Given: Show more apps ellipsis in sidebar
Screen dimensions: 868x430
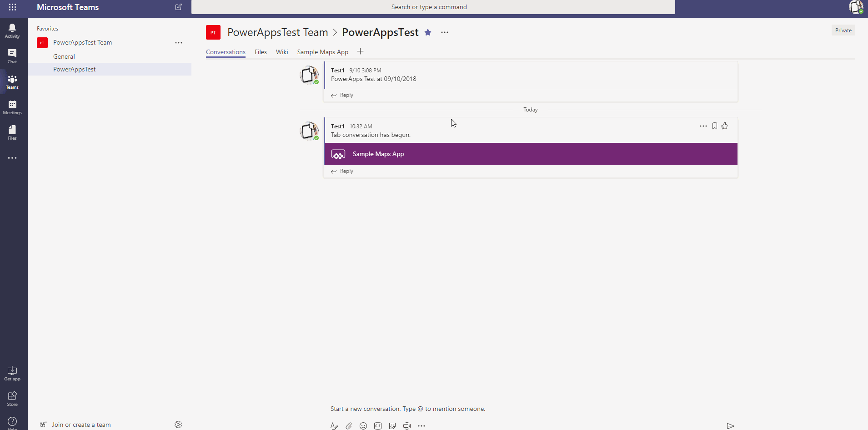Looking at the screenshot, I should (12, 158).
